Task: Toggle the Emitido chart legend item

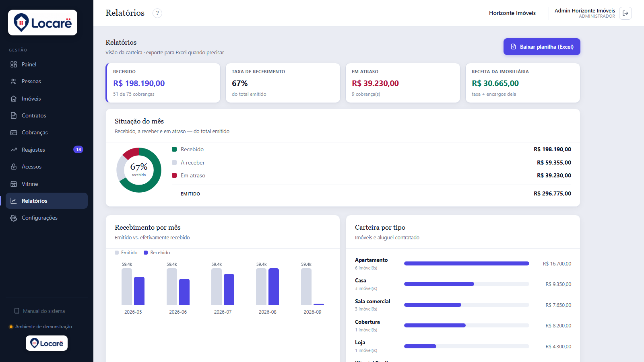Action: point(126,253)
